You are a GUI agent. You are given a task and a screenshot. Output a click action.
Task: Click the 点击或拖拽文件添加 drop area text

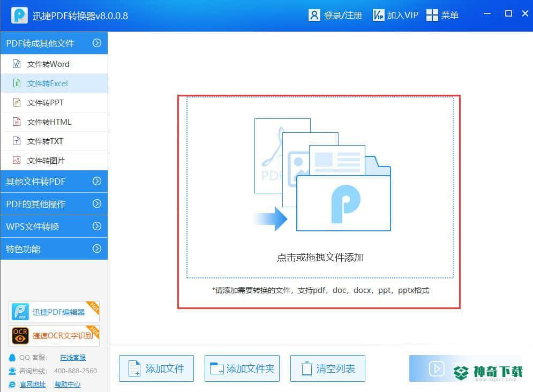[320, 258]
